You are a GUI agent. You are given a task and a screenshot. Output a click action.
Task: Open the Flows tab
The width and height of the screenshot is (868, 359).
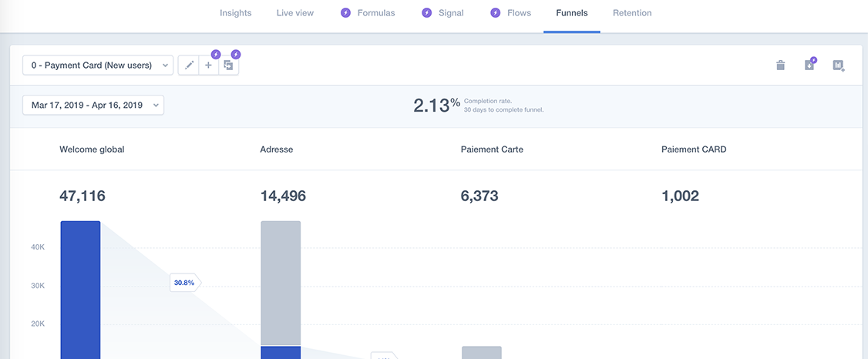point(519,13)
